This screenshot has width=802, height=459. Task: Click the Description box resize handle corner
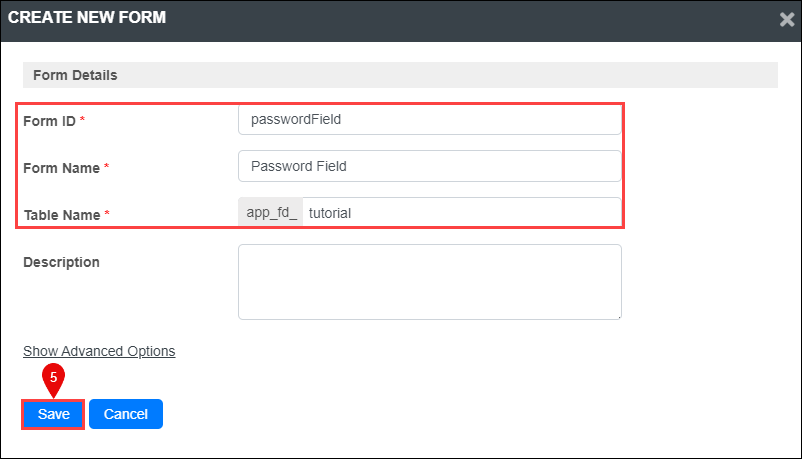pyautogui.click(x=619, y=317)
